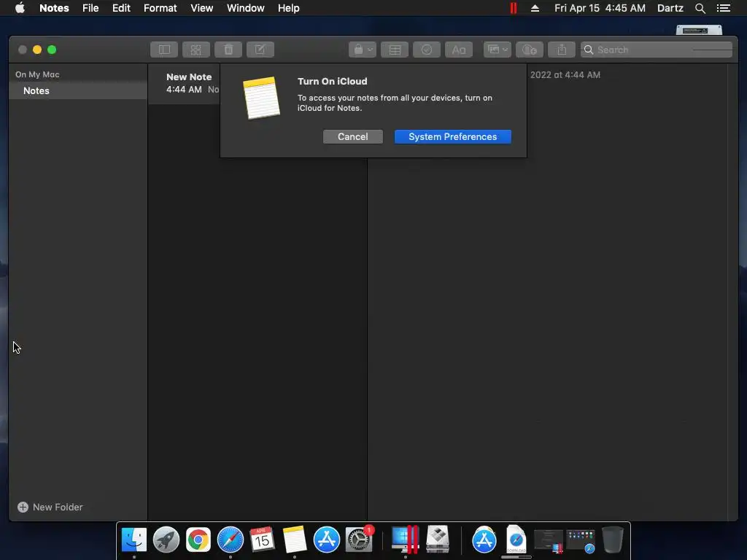Open the photos media dropdown
747x560 pixels.
[x=498, y=50]
